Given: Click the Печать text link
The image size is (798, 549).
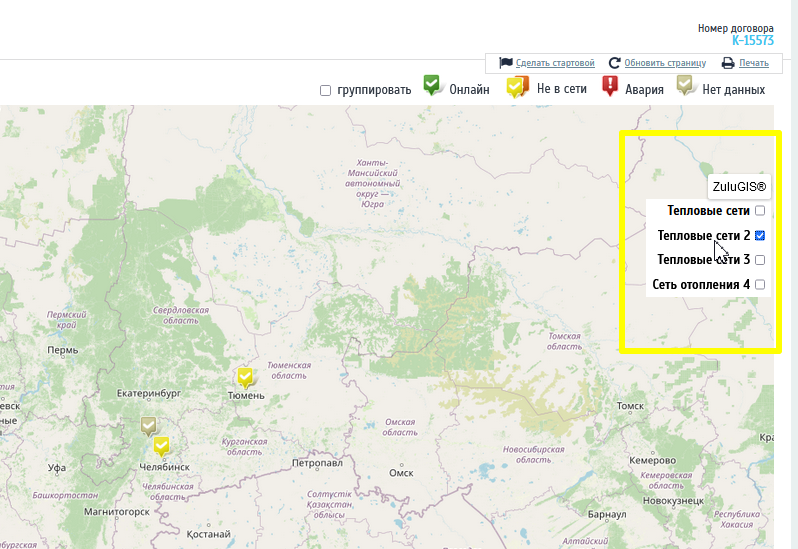Looking at the screenshot, I should [754, 63].
